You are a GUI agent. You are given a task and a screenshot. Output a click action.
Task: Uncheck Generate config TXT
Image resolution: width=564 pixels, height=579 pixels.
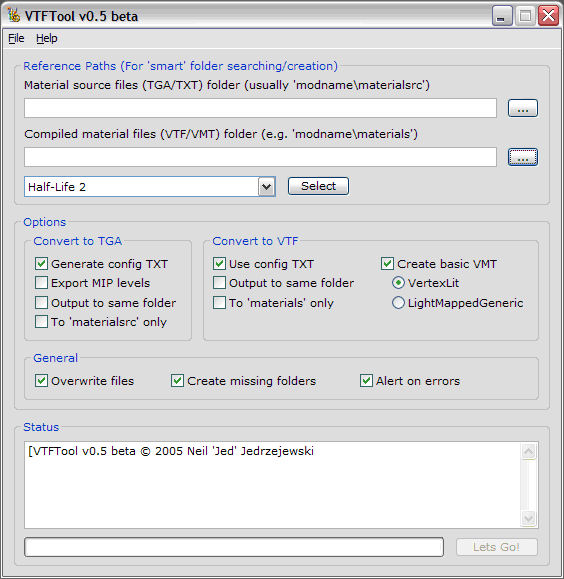tap(41, 264)
